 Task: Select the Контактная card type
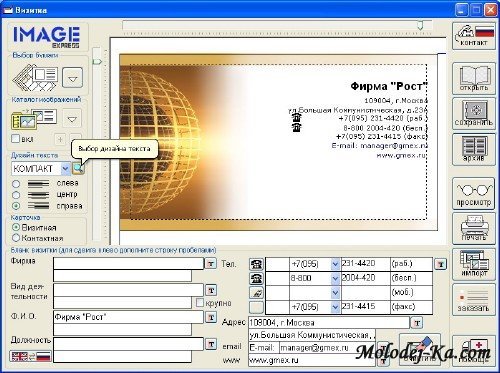click(x=16, y=238)
